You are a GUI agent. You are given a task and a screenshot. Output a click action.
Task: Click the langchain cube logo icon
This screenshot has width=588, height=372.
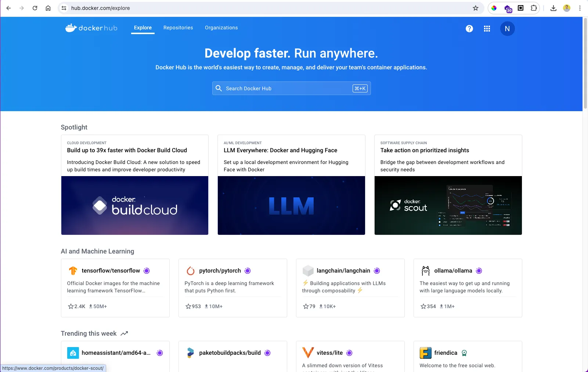pyautogui.click(x=308, y=271)
